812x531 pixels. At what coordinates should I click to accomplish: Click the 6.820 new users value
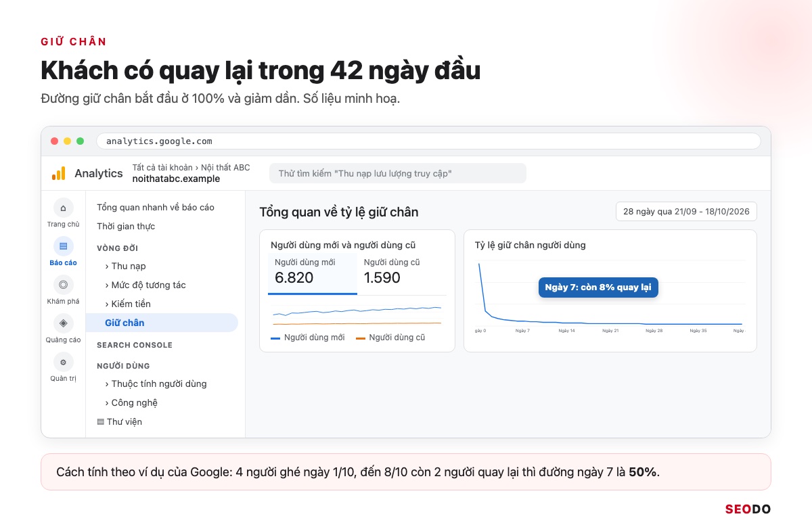(x=294, y=277)
